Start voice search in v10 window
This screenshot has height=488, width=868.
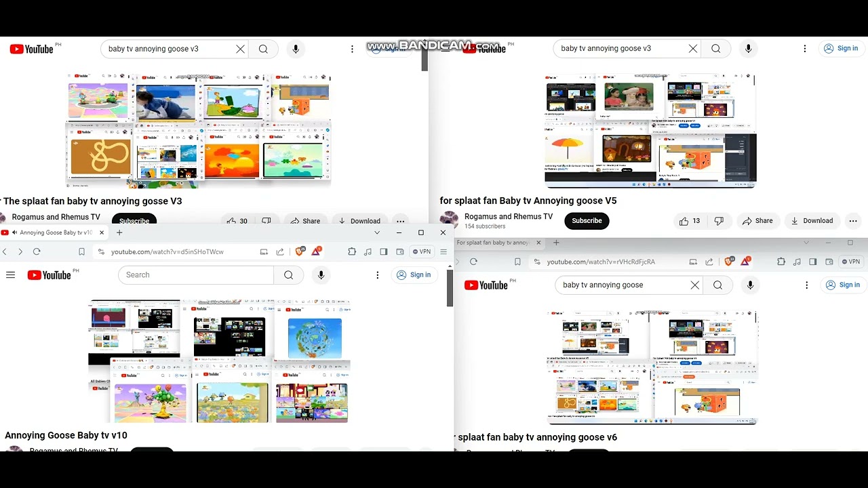(321, 274)
